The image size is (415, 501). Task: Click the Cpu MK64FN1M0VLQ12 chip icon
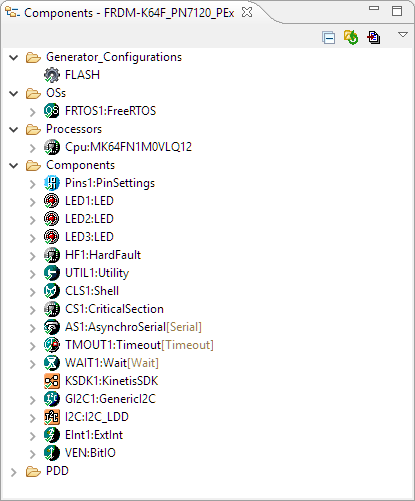(x=52, y=147)
